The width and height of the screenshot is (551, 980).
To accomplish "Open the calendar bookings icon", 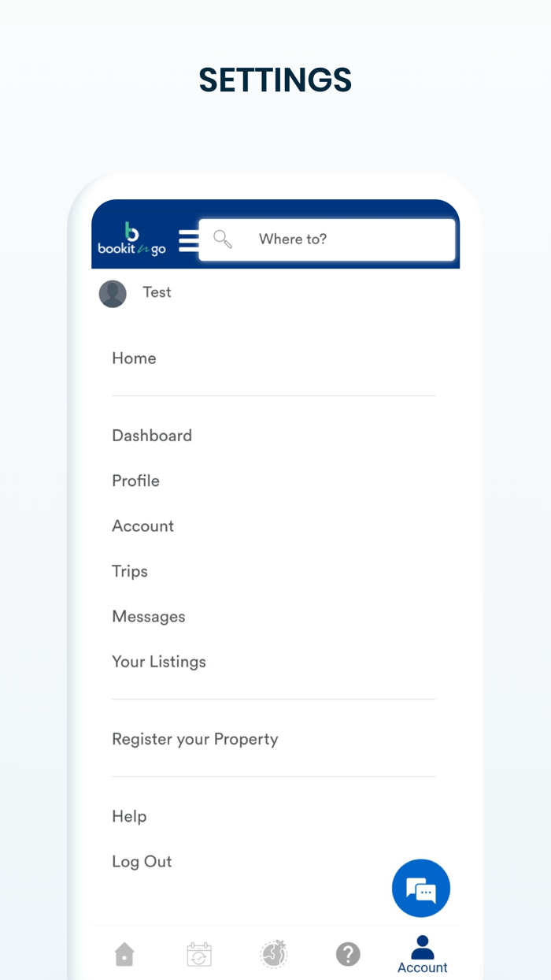I will 199,955.
